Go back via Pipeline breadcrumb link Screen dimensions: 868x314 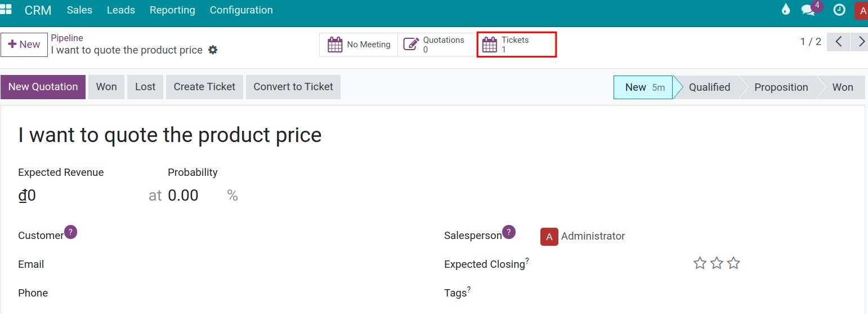67,38
